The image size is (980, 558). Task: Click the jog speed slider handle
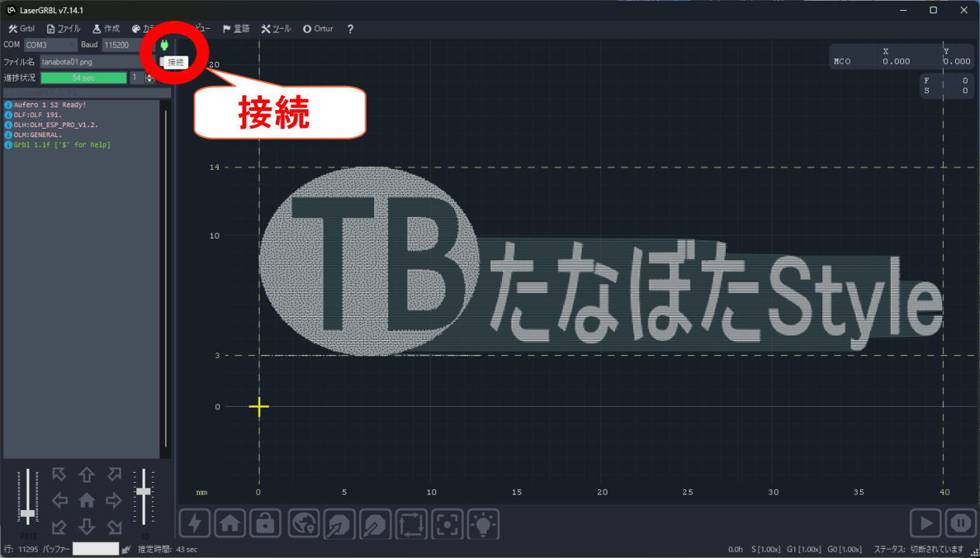tap(28, 514)
